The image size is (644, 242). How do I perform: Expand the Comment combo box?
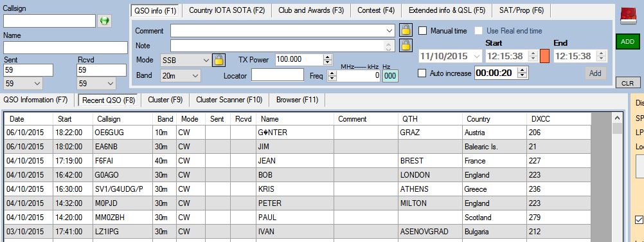pyautogui.click(x=389, y=30)
